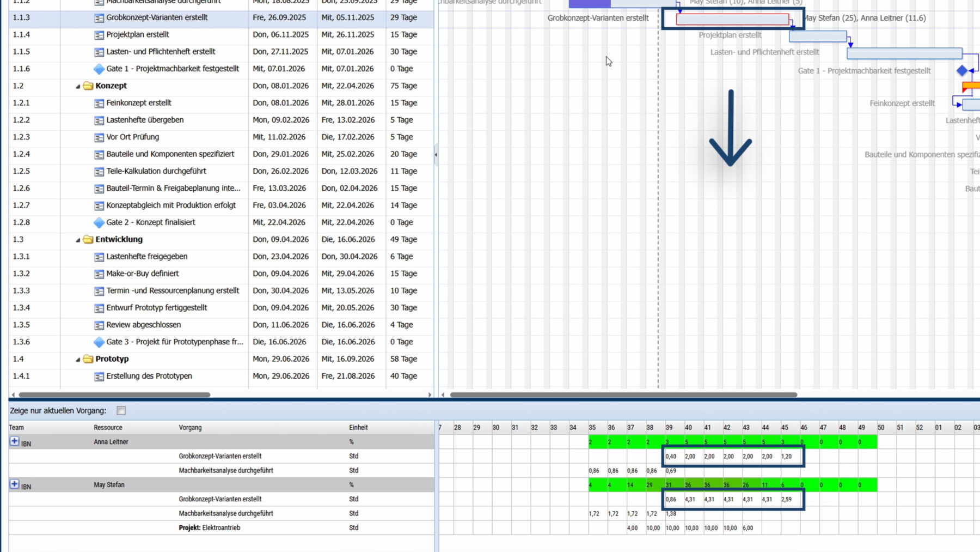Click the Gate 1 milestone diamond icon in task list
The image size is (980, 552).
[99, 69]
